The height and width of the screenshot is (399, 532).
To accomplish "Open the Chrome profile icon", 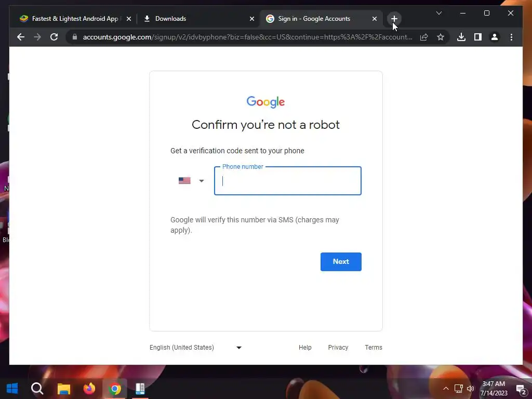I will click(495, 37).
